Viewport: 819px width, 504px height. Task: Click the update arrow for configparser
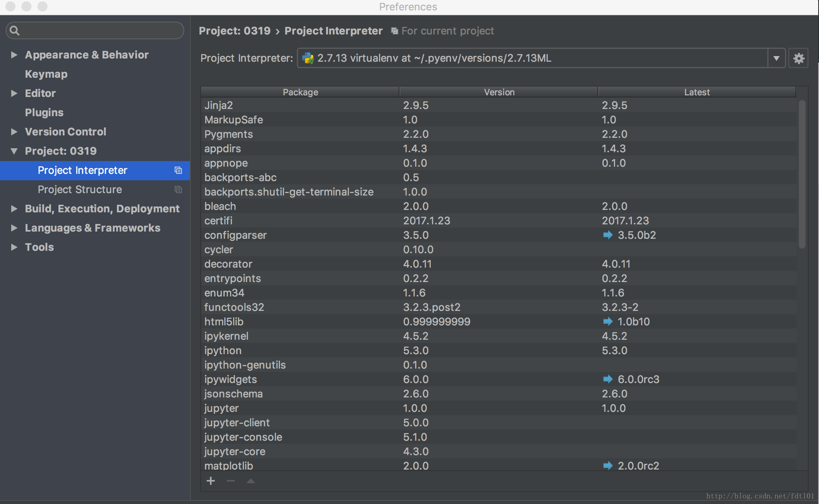[608, 235]
